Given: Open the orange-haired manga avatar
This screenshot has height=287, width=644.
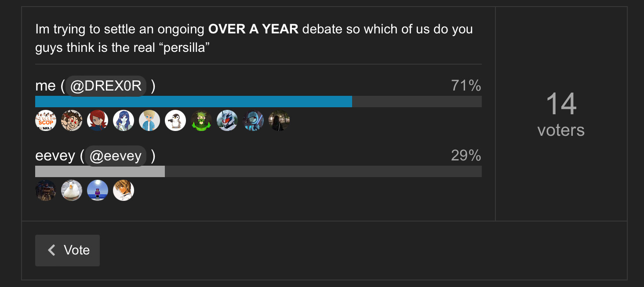Looking at the screenshot, I should [x=124, y=190].
